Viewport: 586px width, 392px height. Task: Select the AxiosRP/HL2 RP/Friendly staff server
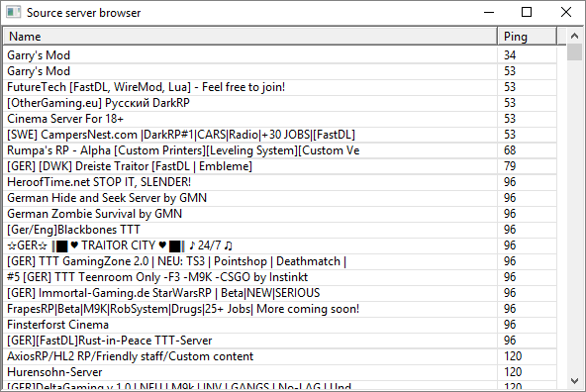pyautogui.click(x=280, y=356)
